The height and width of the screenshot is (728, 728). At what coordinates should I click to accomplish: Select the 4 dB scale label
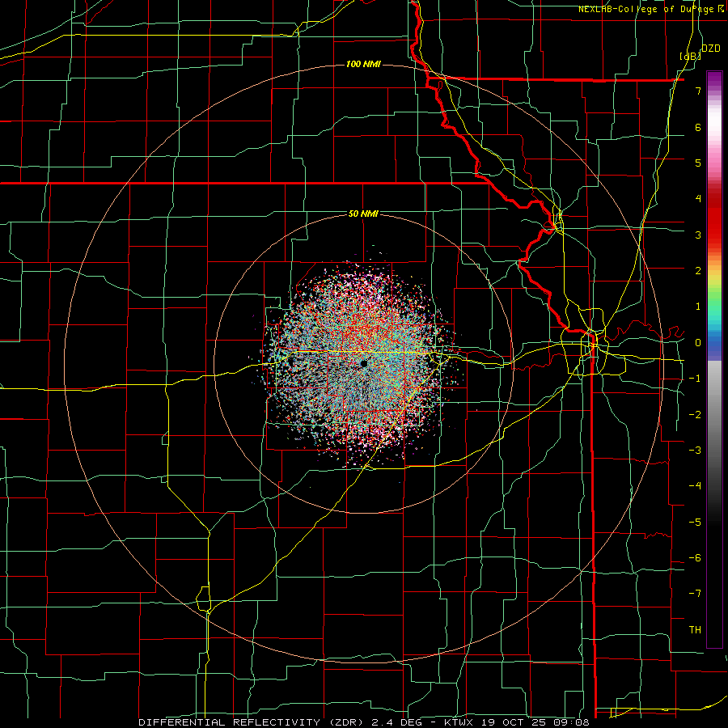tap(698, 199)
